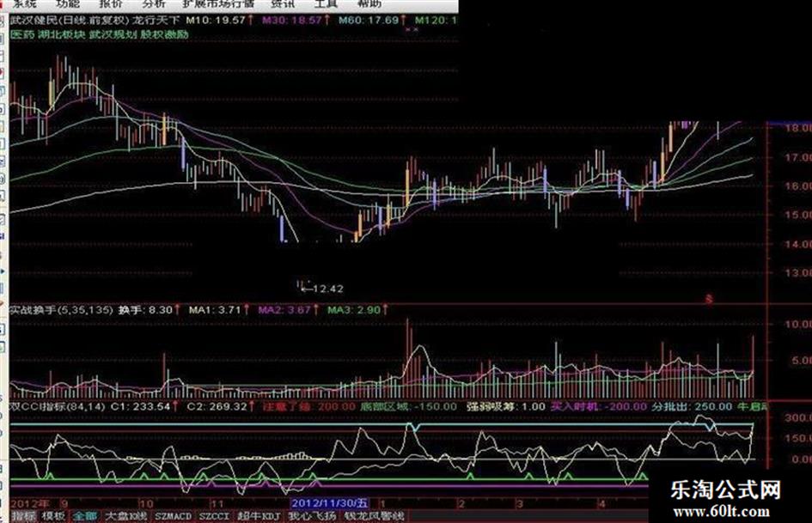This screenshot has height=523, width=812.
Task: Click the 股权激励 sector tag
Action: click(164, 34)
